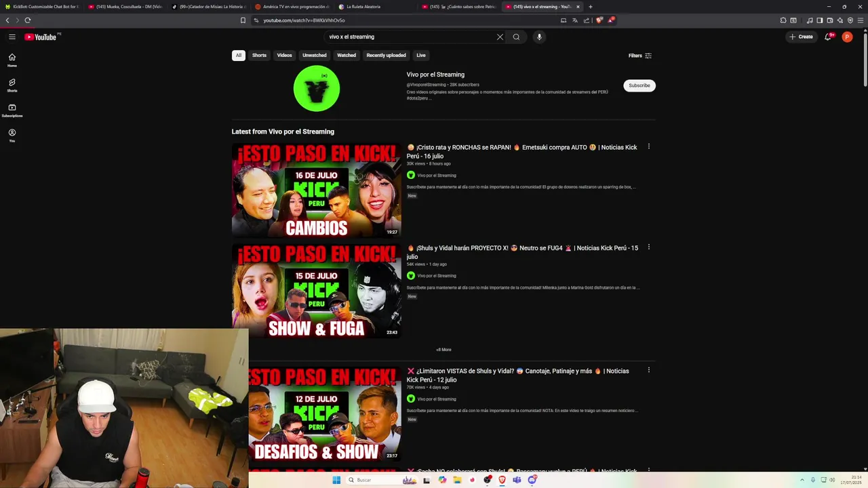
Task: Open Shorts from the sidebar
Action: click(12, 85)
